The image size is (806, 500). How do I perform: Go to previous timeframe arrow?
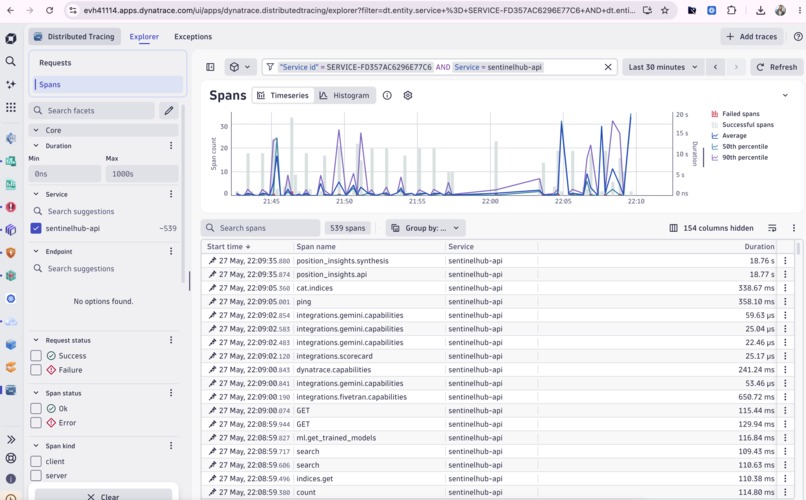[715, 67]
